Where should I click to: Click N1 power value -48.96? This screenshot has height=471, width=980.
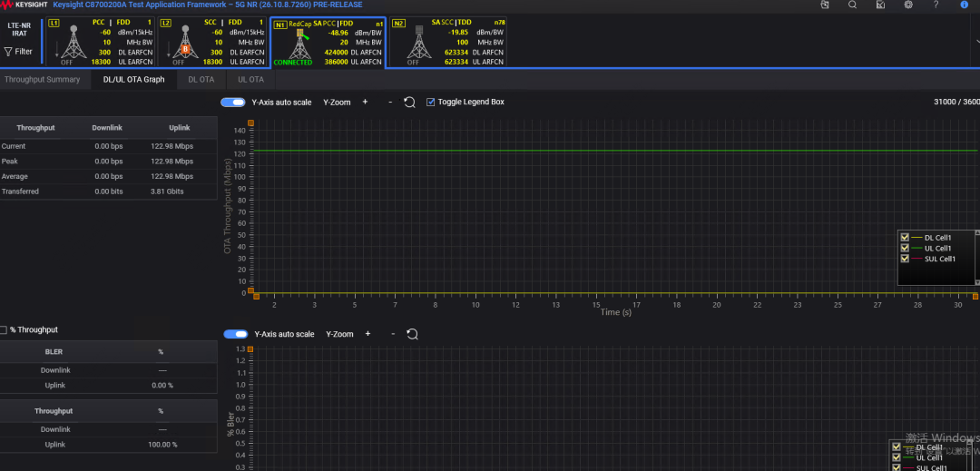338,33
